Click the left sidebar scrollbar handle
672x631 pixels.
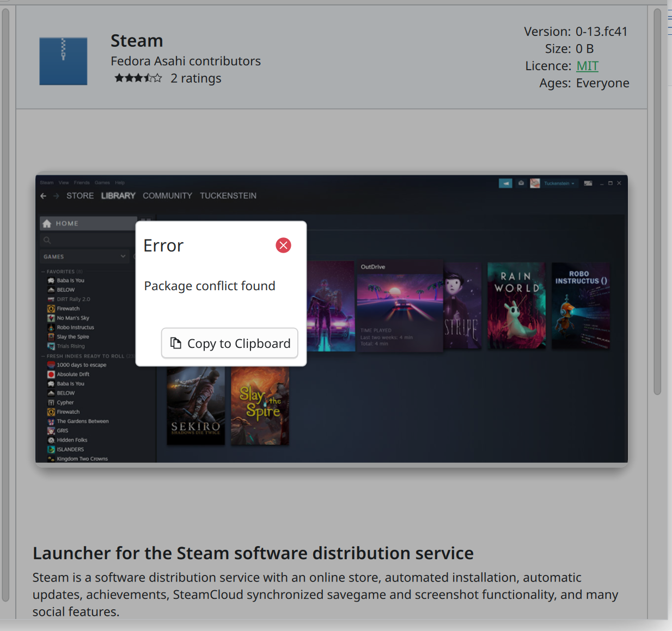click(5, 305)
